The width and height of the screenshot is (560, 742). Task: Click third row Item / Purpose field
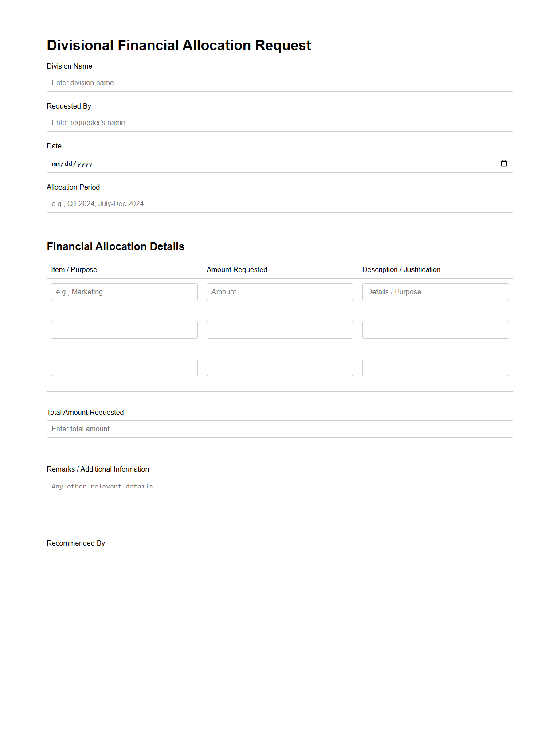click(124, 367)
